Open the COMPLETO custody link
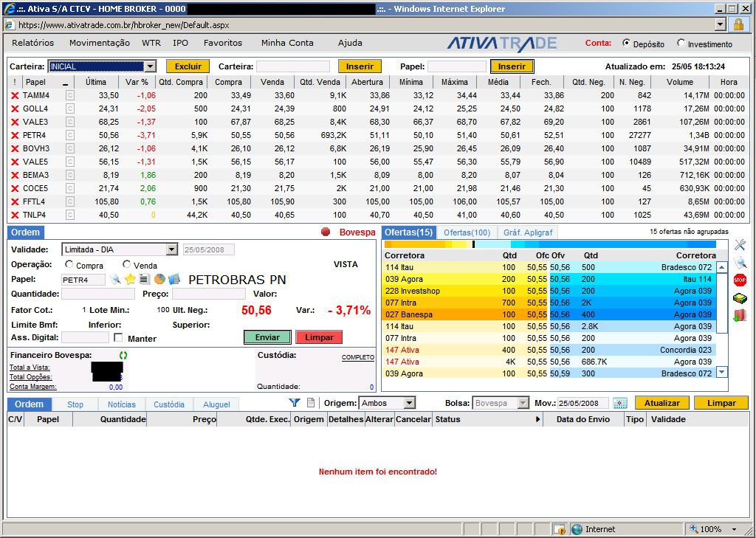This screenshot has height=538, width=756. click(x=358, y=357)
